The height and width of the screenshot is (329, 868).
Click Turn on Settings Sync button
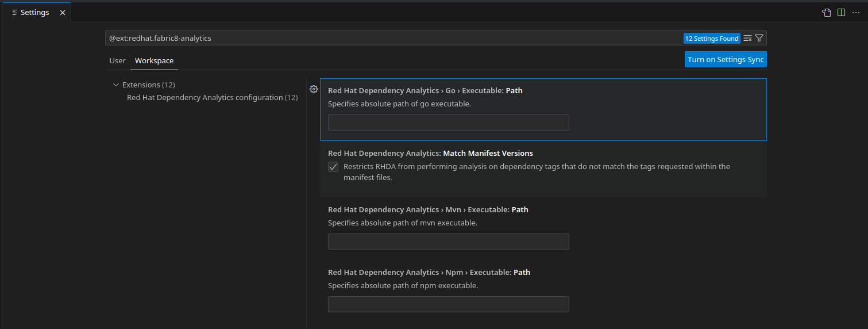(x=726, y=60)
